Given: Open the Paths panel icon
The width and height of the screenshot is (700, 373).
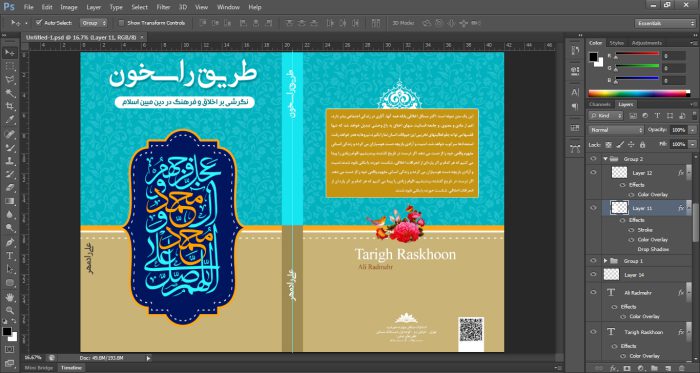Looking at the screenshot, I should [575, 149].
